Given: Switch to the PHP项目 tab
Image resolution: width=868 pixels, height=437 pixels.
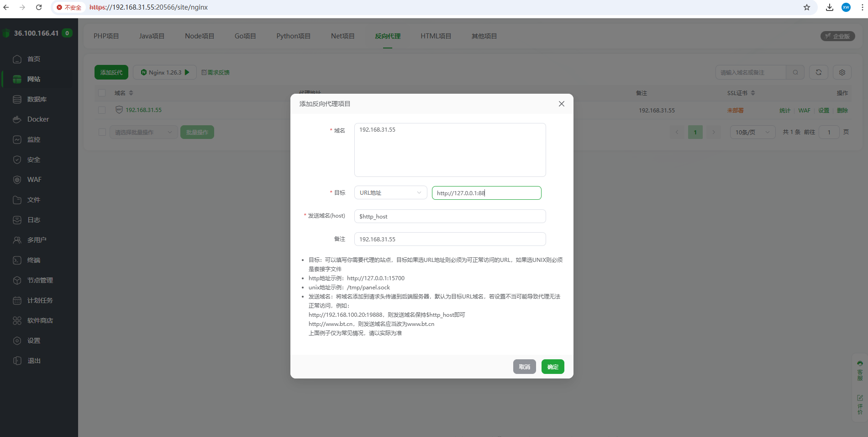Looking at the screenshot, I should [x=106, y=36].
